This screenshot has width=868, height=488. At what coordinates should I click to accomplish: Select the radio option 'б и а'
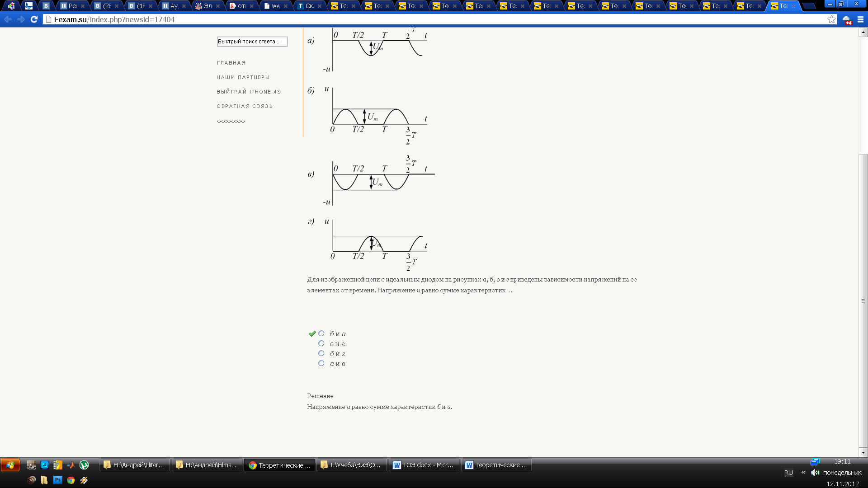[321, 333]
